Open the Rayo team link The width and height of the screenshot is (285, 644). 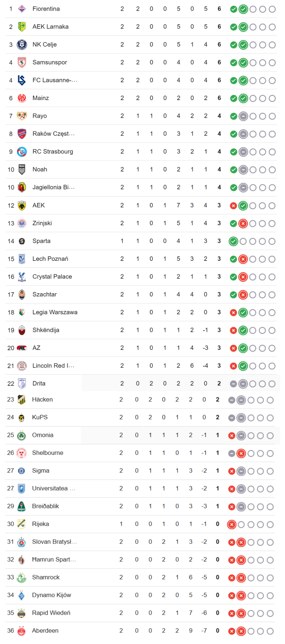click(40, 116)
